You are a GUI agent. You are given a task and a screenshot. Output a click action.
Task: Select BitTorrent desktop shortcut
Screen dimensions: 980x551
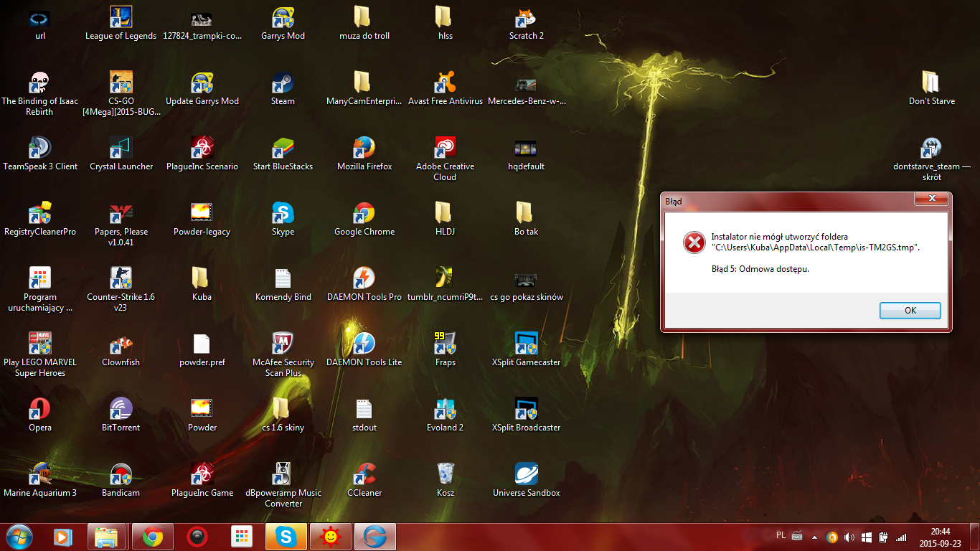pyautogui.click(x=121, y=415)
